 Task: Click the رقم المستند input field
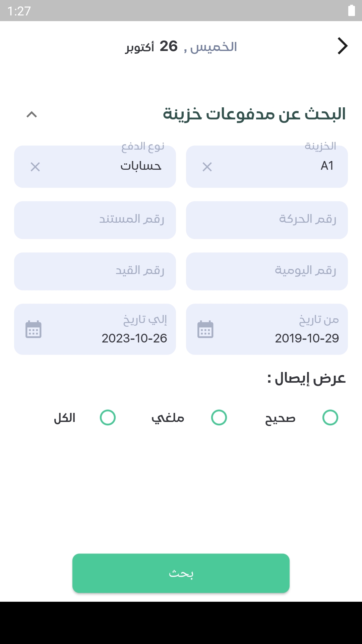pyautogui.click(x=95, y=220)
